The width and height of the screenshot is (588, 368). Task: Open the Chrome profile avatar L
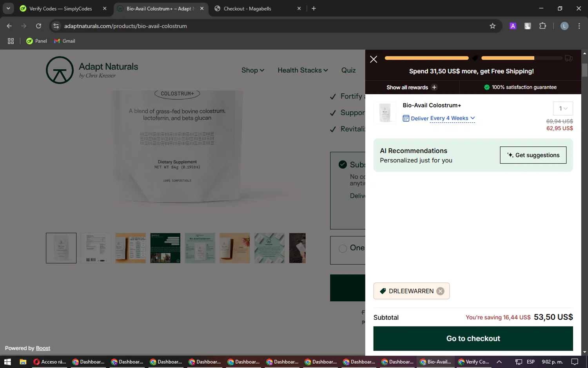tap(564, 26)
